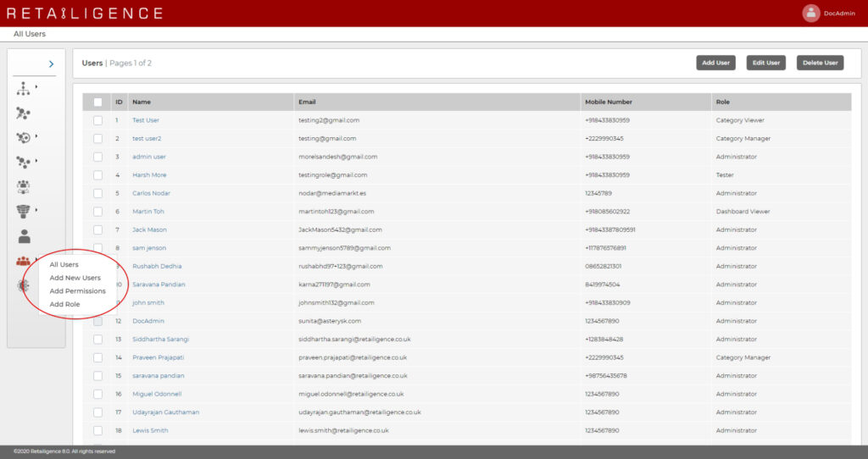The height and width of the screenshot is (459, 868).
Task: Choose Add New Users from the popup menu
Action: pyautogui.click(x=75, y=278)
